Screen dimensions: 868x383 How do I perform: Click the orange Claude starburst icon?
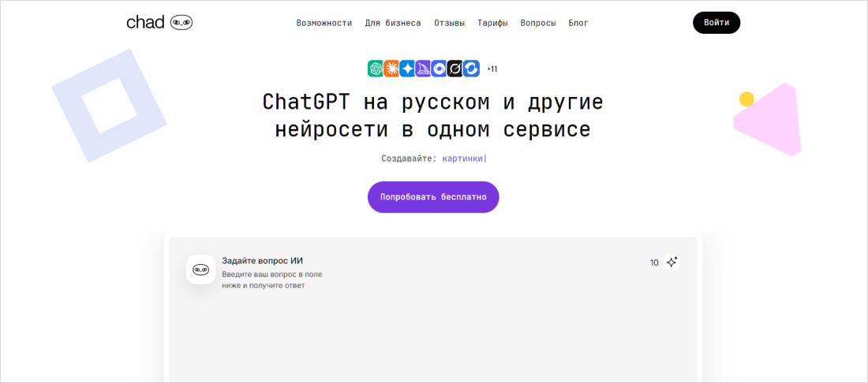[x=391, y=69]
